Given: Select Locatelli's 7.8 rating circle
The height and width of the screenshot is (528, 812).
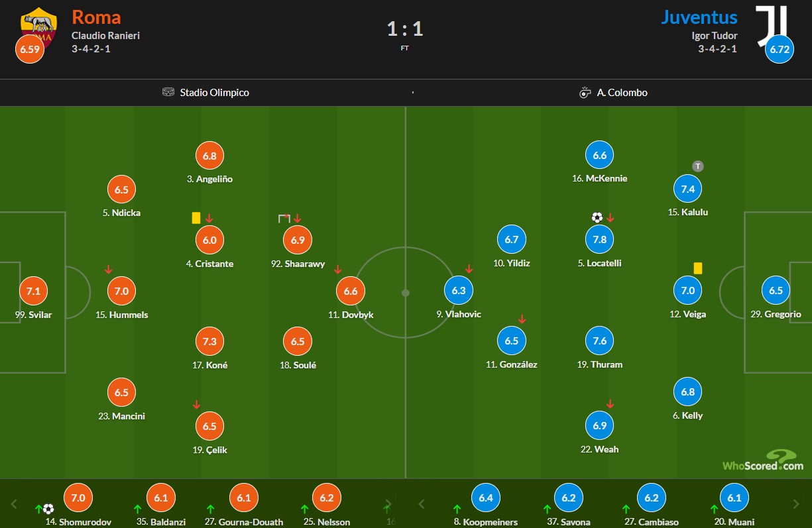Looking at the screenshot, I should point(599,239).
